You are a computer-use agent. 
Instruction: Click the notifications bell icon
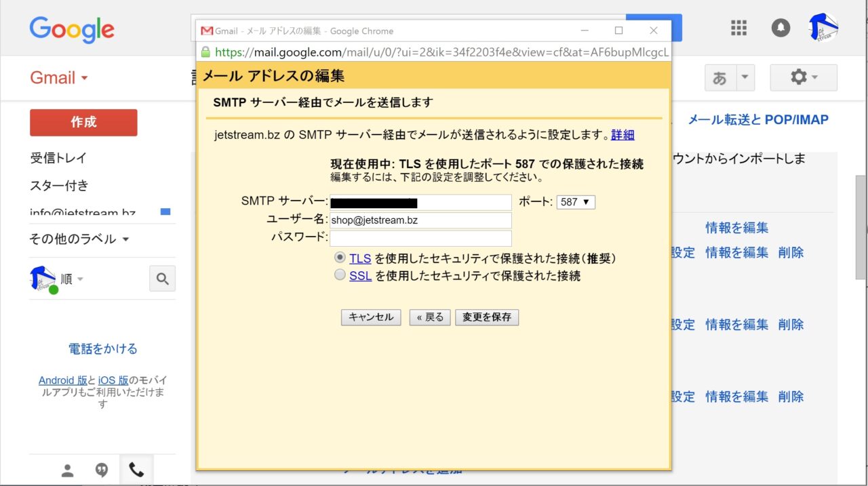(781, 28)
